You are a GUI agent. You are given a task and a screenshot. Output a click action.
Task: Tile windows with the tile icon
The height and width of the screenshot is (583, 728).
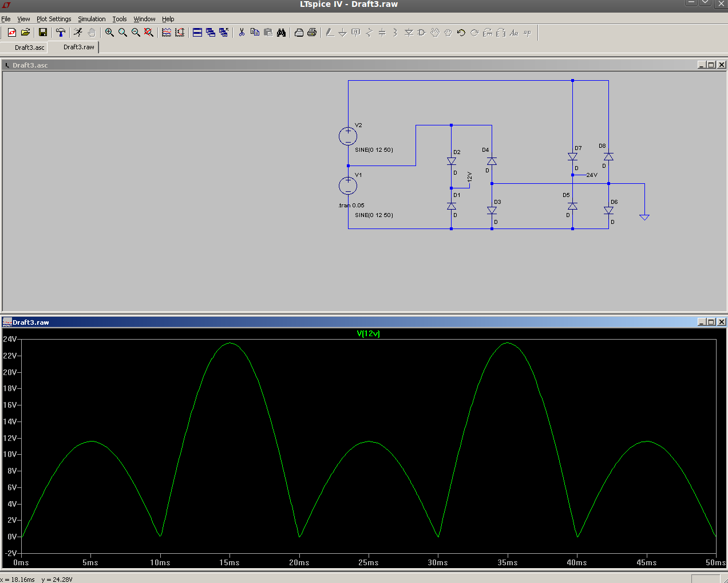[197, 33]
